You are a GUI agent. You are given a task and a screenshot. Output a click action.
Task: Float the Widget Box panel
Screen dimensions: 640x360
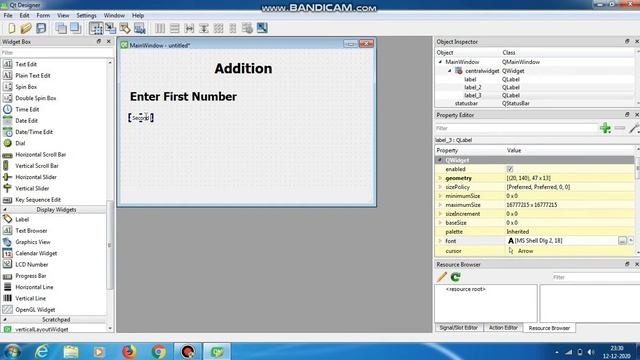point(99,42)
